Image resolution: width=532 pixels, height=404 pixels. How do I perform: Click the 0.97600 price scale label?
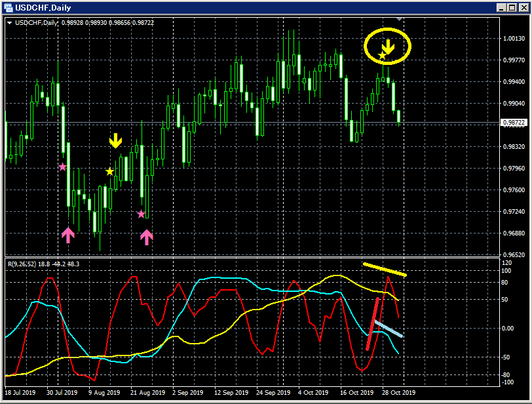click(514, 190)
